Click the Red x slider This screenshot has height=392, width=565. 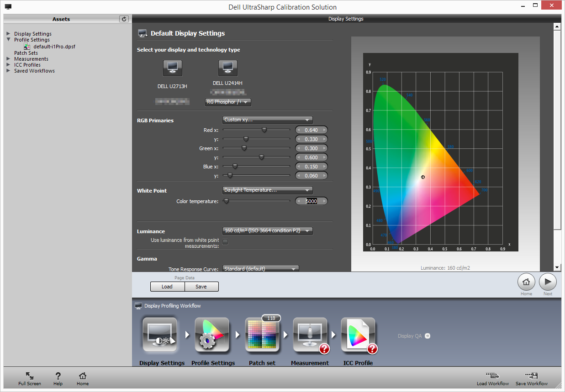[256, 130]
